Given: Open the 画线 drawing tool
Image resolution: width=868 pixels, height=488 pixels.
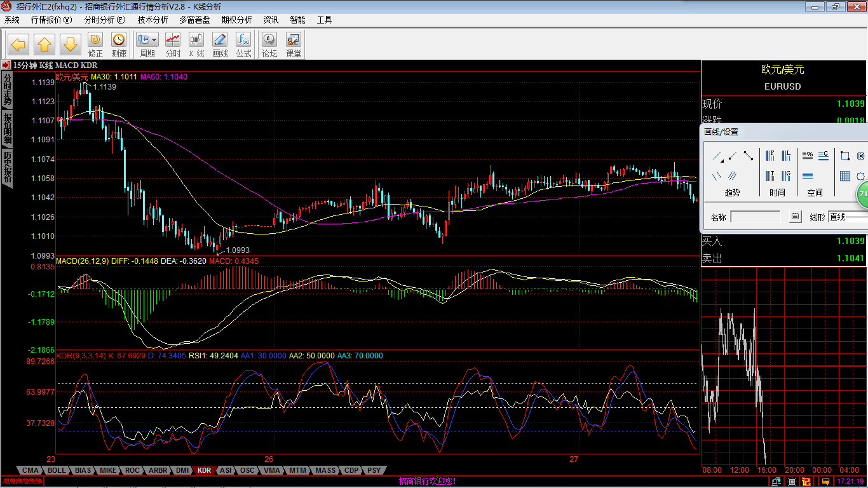Looking at the screenshot, I should [x=220, y=44].
